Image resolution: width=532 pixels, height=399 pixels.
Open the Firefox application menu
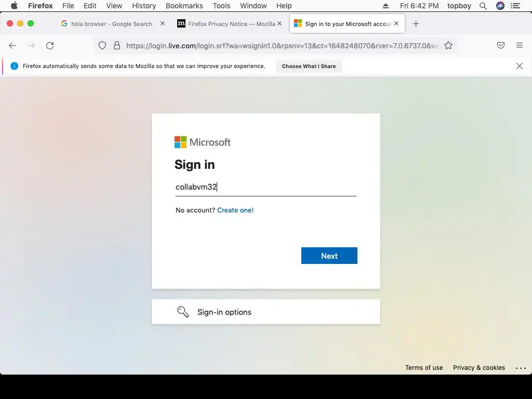click(x=41, y=6)
